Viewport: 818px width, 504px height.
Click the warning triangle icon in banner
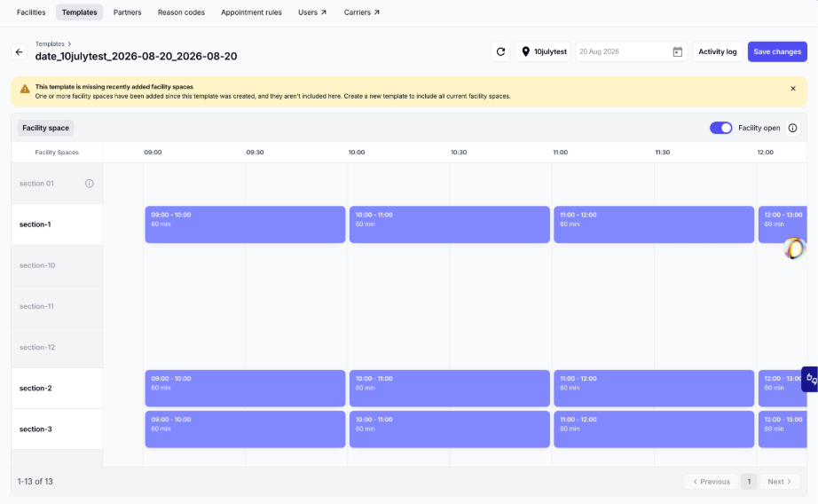(x=25, y=90)
